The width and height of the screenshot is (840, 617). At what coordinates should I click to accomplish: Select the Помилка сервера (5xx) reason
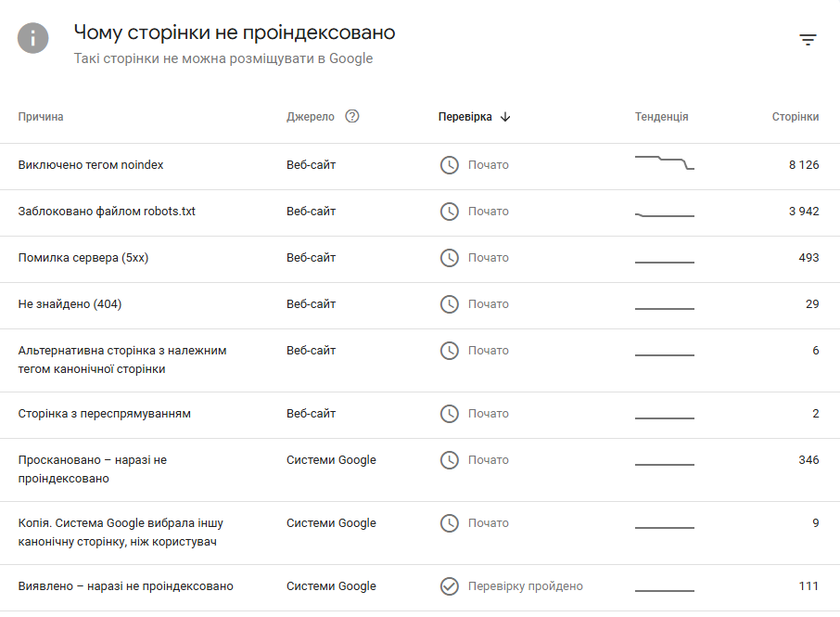click(83, 258)
